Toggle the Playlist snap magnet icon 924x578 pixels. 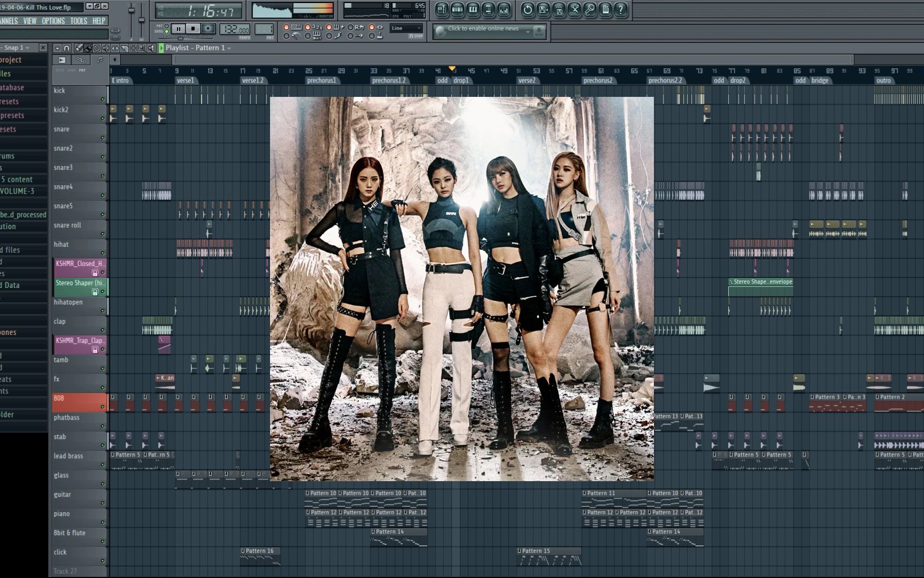(x=66, y=48)
